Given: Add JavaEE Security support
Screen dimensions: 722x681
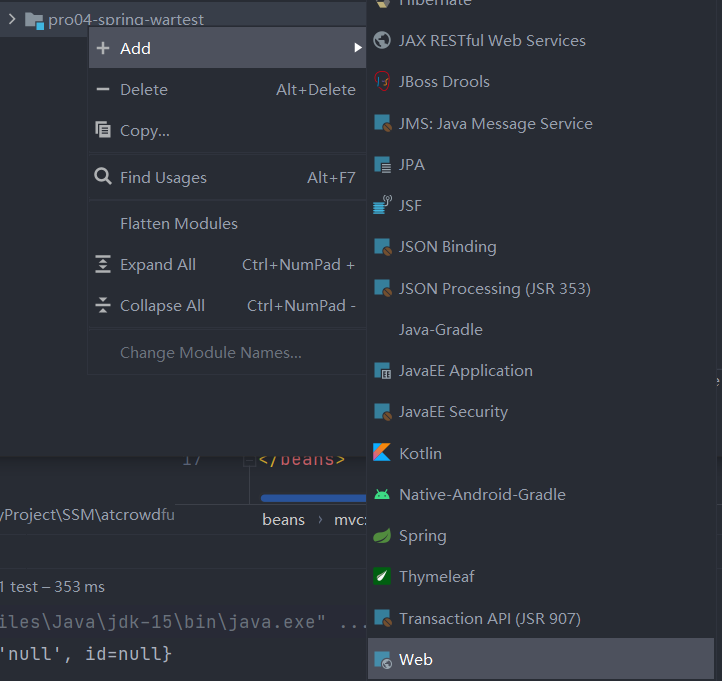Looking at the screenshot, I should coord(541,412).
